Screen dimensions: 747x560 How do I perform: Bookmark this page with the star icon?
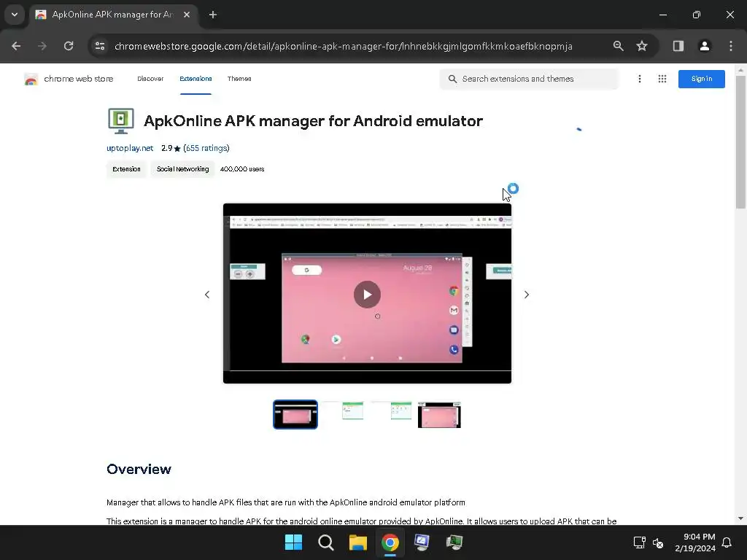pos(642,46)
